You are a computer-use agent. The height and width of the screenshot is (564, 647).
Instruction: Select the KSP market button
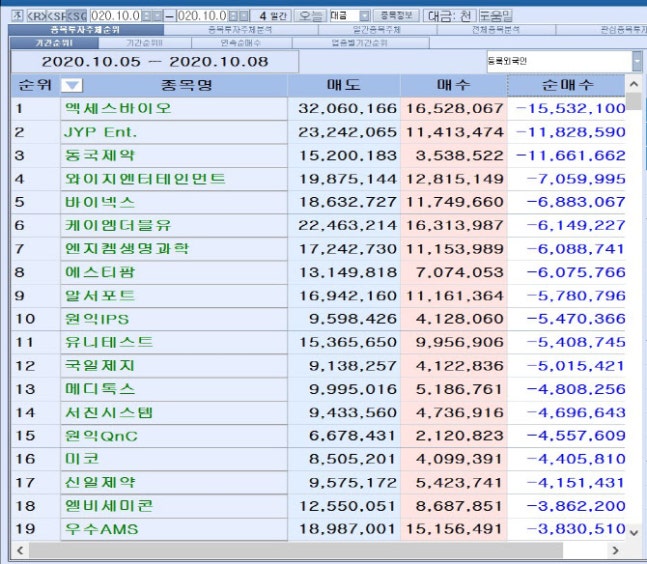pos(56,16)
